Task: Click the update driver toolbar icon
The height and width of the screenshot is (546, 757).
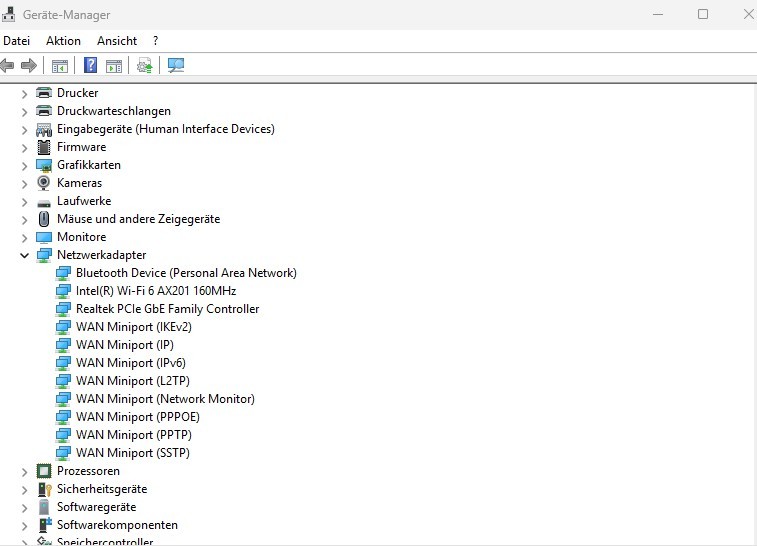Action: coord(145,66)
